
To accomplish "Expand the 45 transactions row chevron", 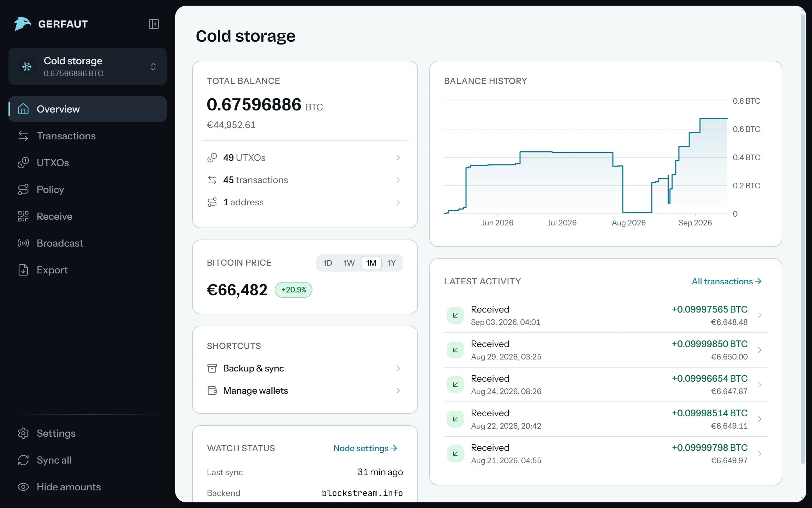I will click(x=398, y=180).
